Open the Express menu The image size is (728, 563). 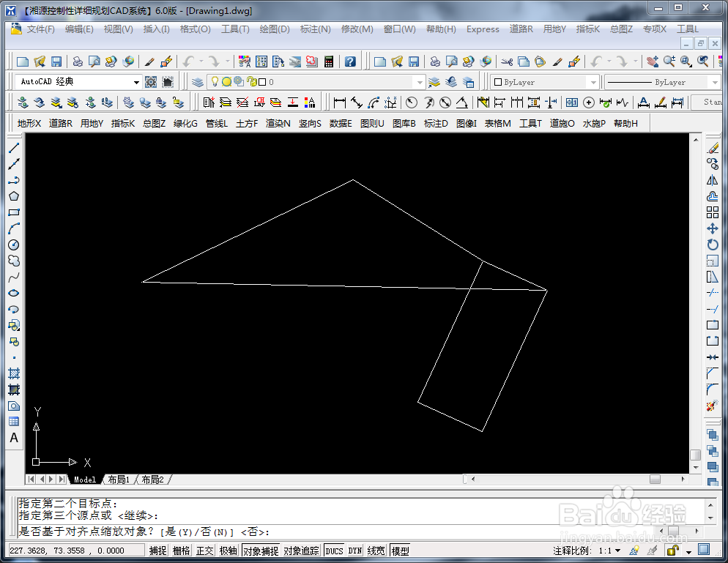pos(483,29)
